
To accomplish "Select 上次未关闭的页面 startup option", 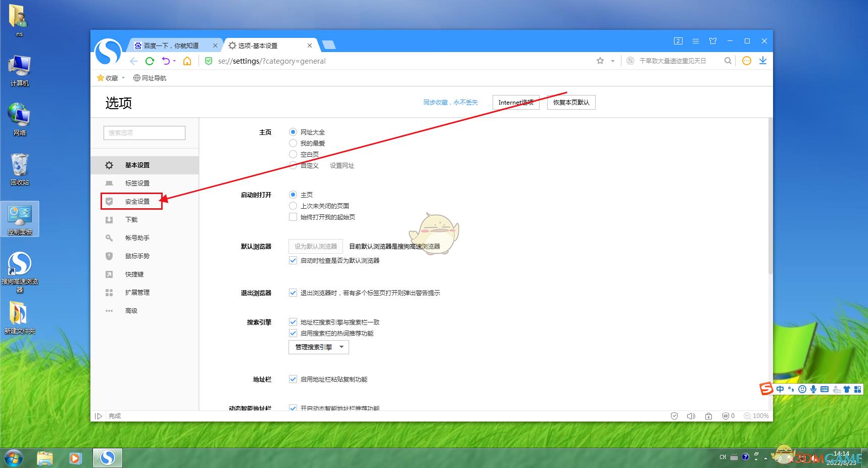I will pos(293,206).
